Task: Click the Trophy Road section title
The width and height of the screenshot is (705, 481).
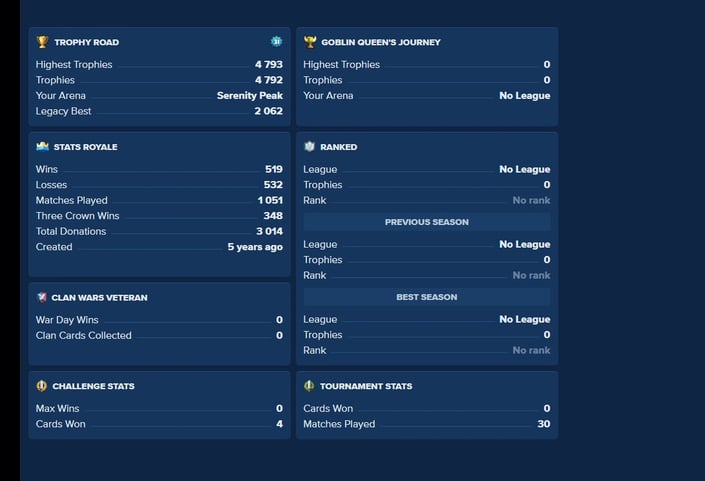Action: pyautogui.click(x=86, y=42)
